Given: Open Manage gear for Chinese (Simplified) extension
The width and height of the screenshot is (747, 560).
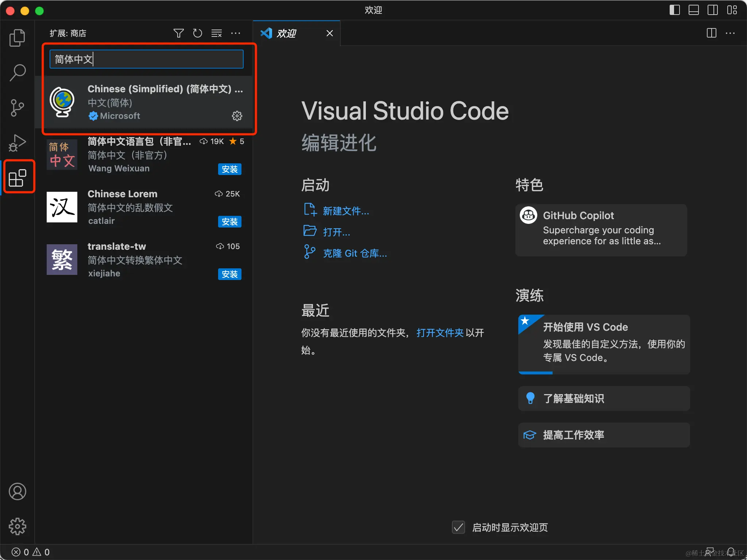Looking at the screenshot, I should 237,116.
